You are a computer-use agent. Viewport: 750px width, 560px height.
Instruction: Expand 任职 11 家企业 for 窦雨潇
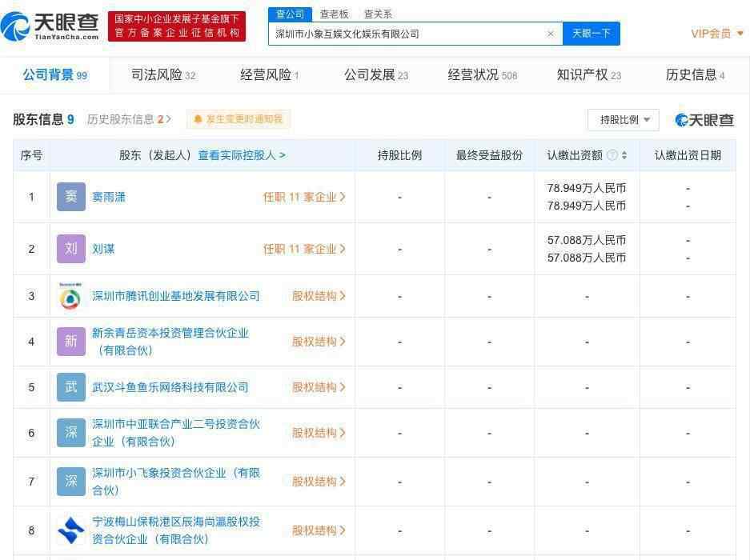(304, 197)
